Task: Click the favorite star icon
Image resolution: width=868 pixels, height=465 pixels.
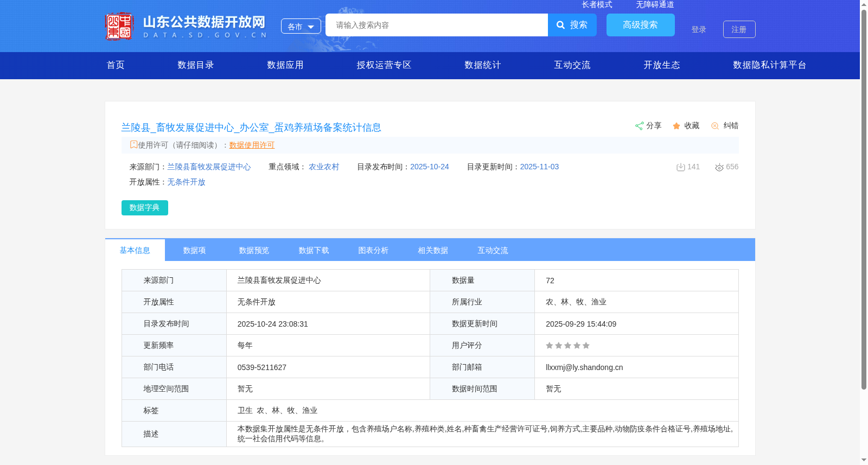Action: pyautogui.click(x=676, y=126)
